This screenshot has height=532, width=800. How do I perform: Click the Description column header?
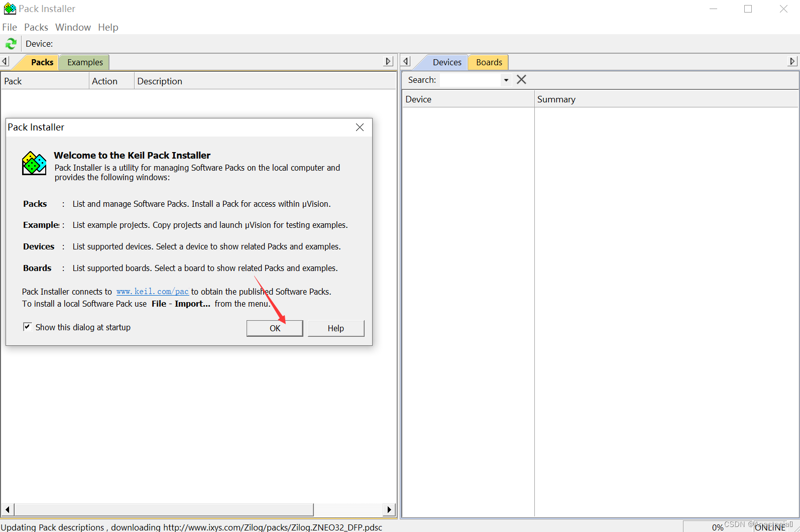tap(265, 81)
